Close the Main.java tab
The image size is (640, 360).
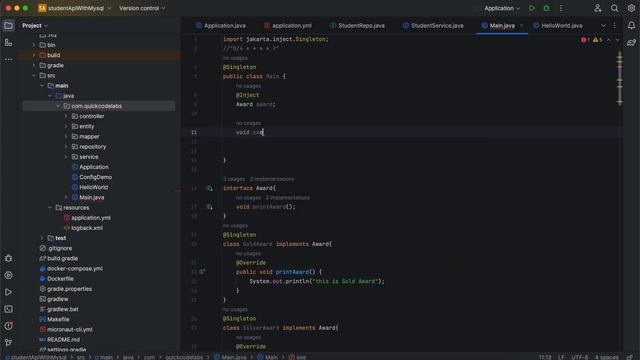[x=521, y=26]
